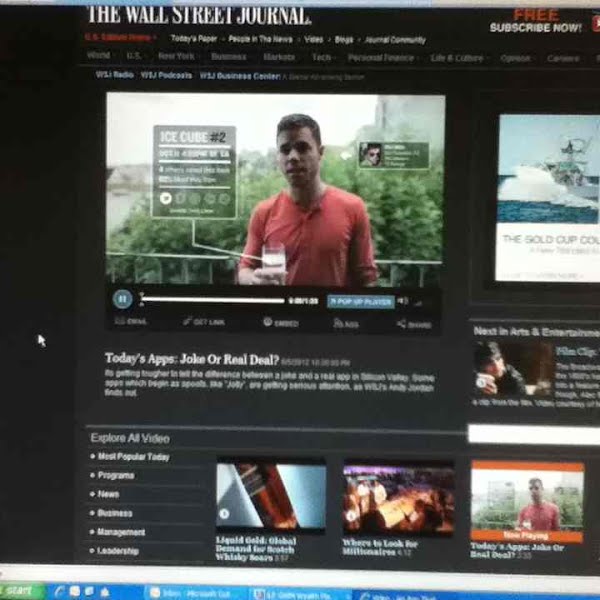The width and height of the screenshot is (600, 600).
Task: Click the Free Subscribe Now banner
Action: click(535, 21)
